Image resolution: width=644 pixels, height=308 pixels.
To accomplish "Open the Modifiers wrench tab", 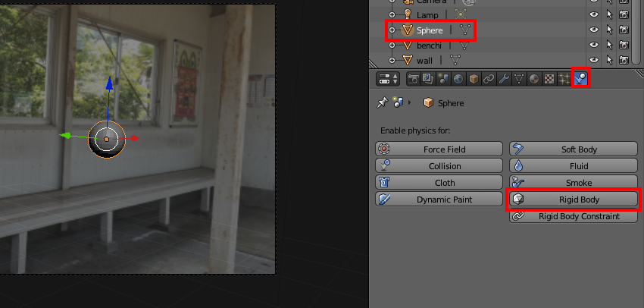I will [x=504, y=79].
